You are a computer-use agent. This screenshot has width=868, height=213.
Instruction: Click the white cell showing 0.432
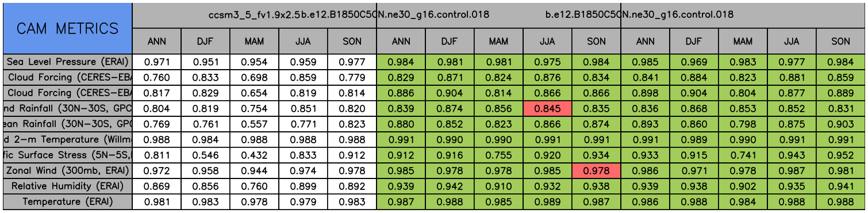[x=255, y=155]
